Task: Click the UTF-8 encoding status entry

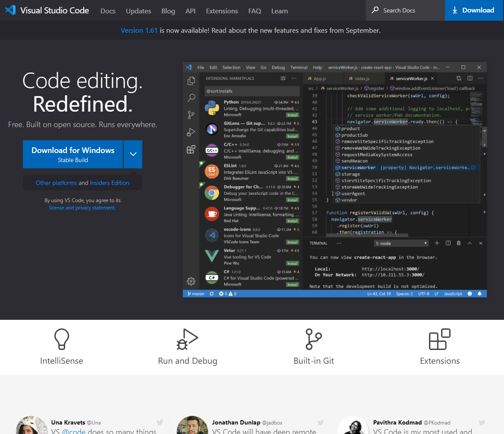Action: click(423, 293)
